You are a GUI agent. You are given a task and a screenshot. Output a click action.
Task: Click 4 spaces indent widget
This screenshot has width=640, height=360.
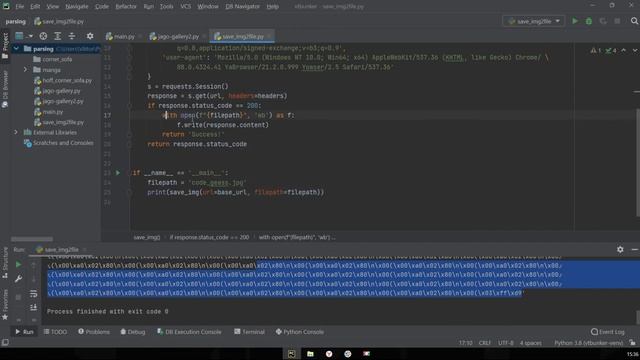tap(531, 343)
